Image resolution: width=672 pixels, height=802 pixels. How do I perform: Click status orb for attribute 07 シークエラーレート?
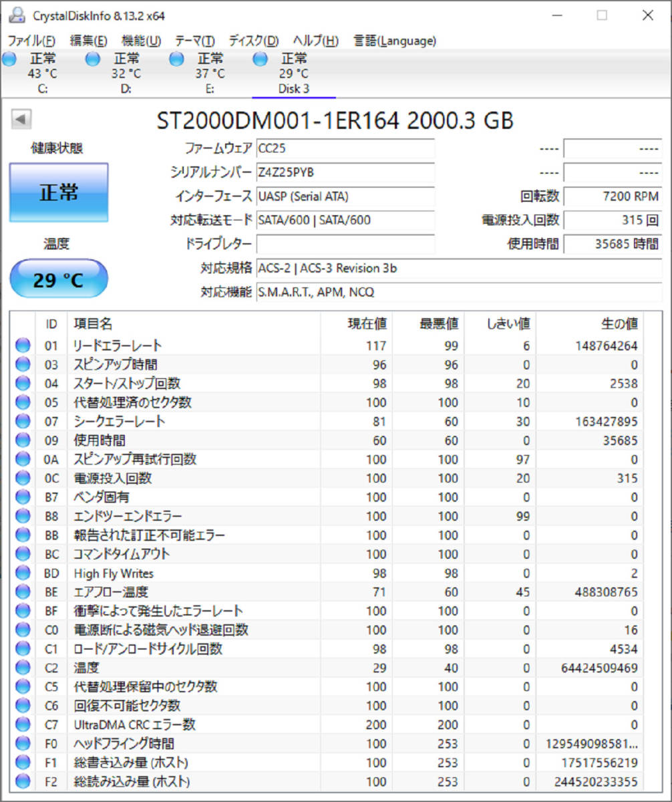pos(23,421)
